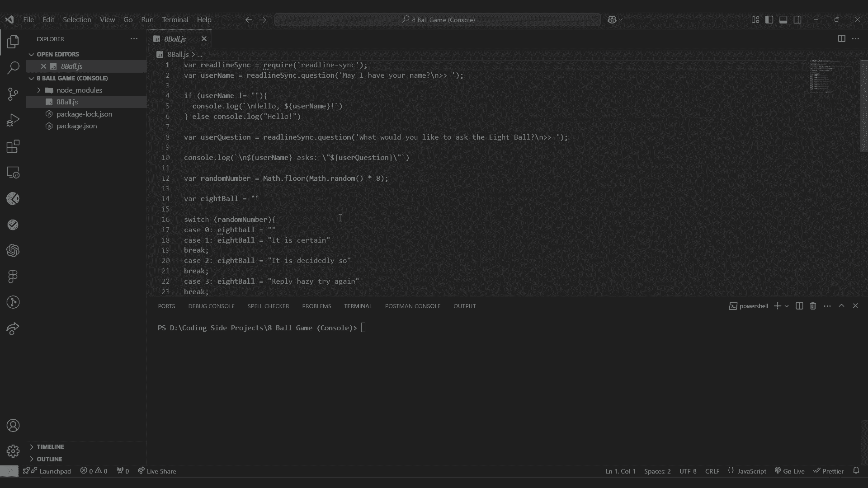This screenshot has width=868, height=488.
Task: Click Spaces: 2 indentation setting
Action: [x=657, y=471]
